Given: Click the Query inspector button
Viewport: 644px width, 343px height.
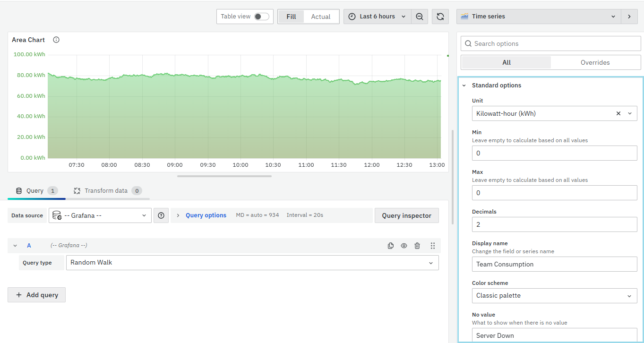Looking at the screenshot, I should 406,215.
